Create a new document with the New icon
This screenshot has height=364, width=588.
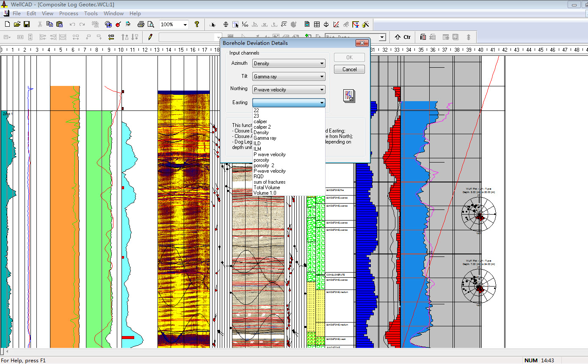tap(7, 24)
